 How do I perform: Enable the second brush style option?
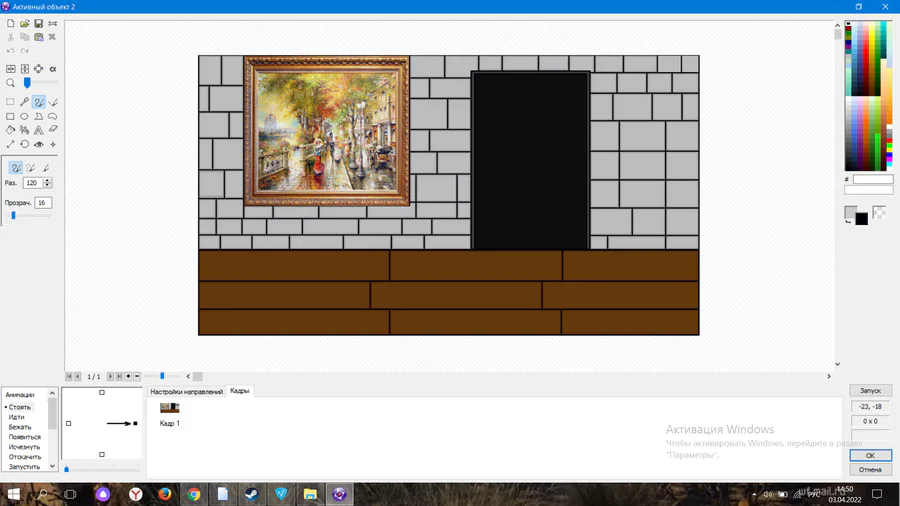(30, 168)
